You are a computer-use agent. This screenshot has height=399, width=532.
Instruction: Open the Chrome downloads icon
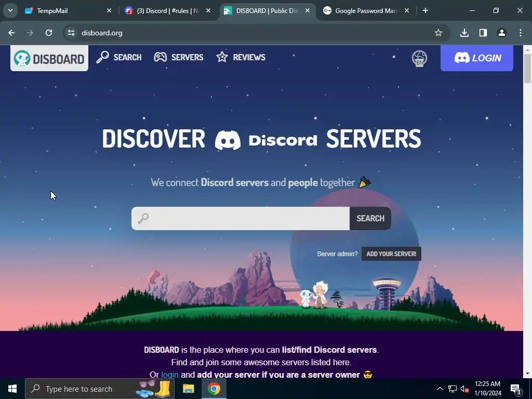[x=464, y=33]
